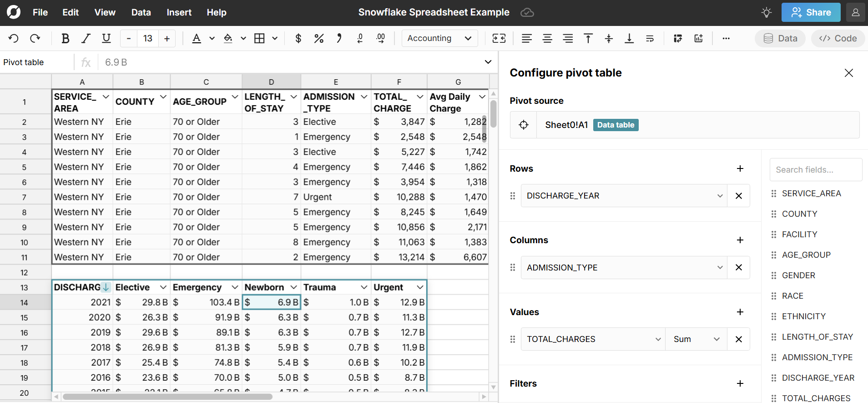Image resolution: width=868 pixels, height=403 pixels.
Task: Toggle italic text formatting
Action: (86, 39)
